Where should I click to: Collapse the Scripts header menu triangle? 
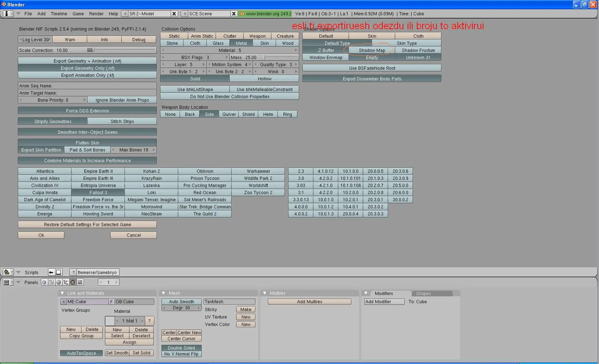tap(18, 272)
